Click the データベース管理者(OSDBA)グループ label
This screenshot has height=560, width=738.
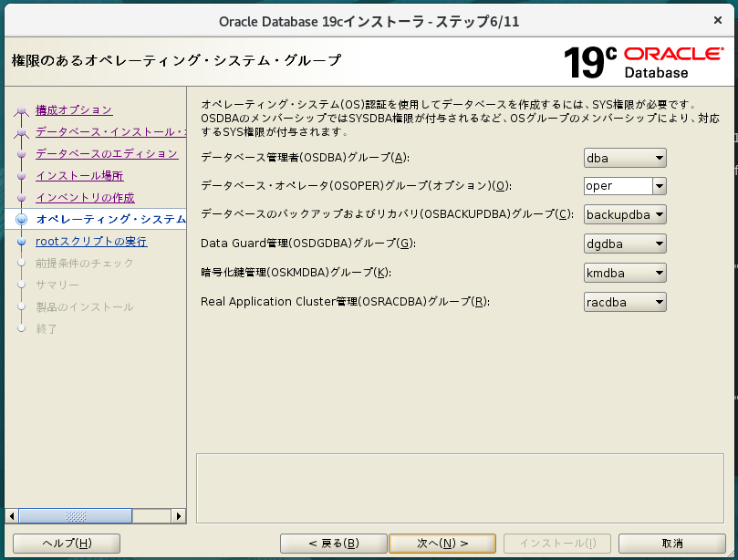pos(305,157)
